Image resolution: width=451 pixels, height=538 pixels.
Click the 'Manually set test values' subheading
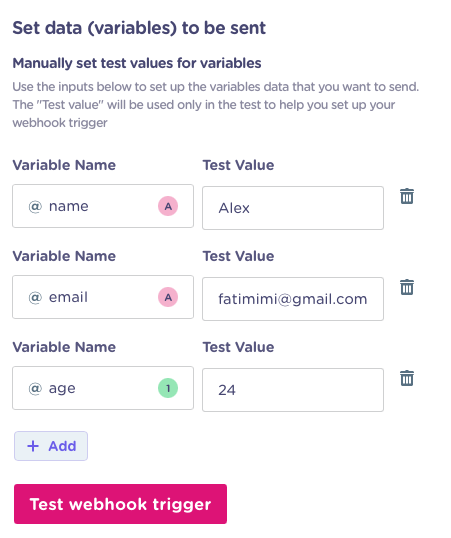pos(137,63)
